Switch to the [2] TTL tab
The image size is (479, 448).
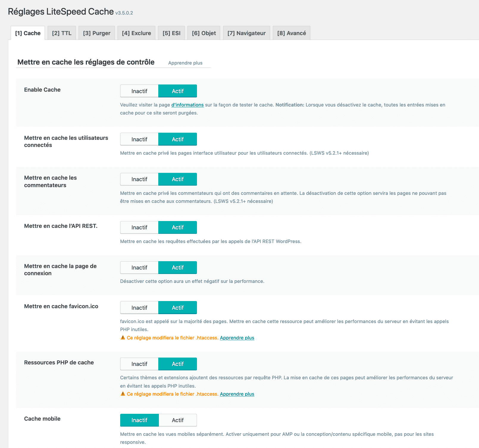tap(62, 33)
